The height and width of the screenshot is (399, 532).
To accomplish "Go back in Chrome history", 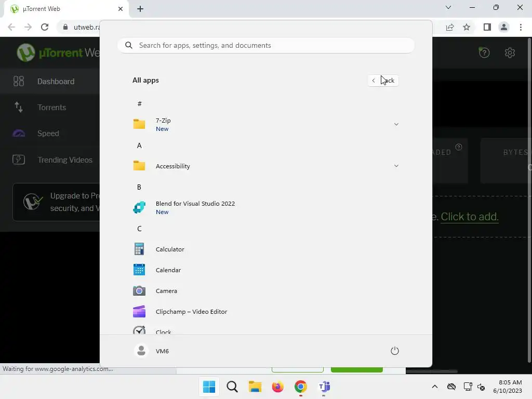I will [x=11, y=27].
